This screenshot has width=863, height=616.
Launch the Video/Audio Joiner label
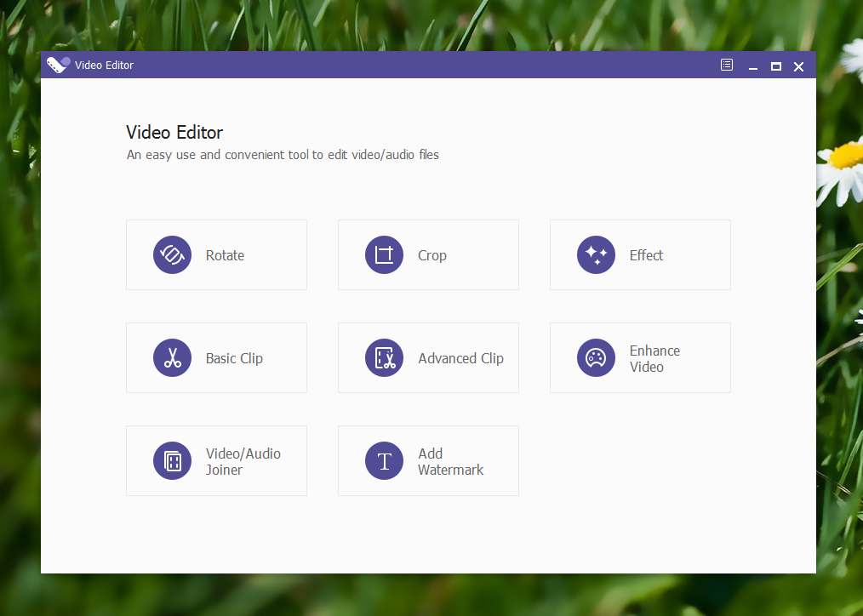pyautogui.click(x=243, y=461)
